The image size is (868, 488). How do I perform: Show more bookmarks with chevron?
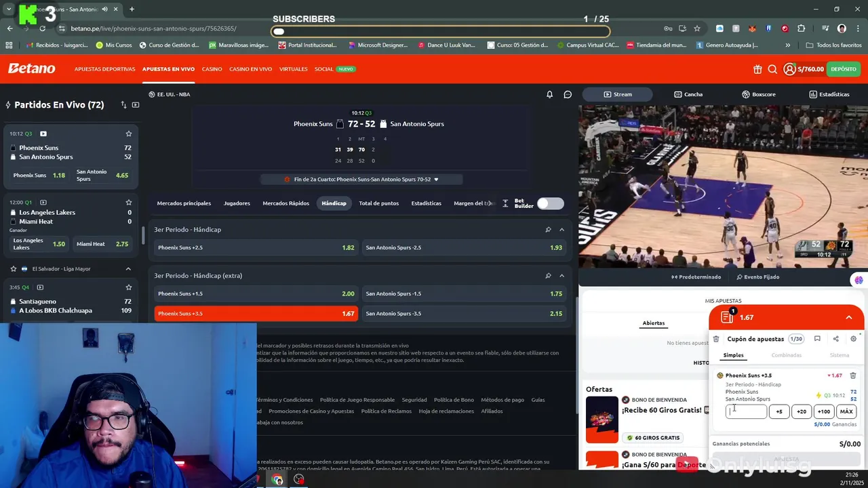[x=787, y=45]
